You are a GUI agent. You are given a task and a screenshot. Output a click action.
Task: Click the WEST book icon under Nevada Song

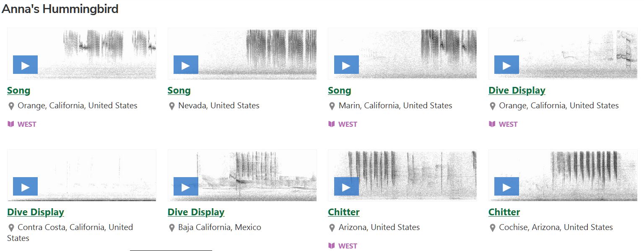pos(170,124)
